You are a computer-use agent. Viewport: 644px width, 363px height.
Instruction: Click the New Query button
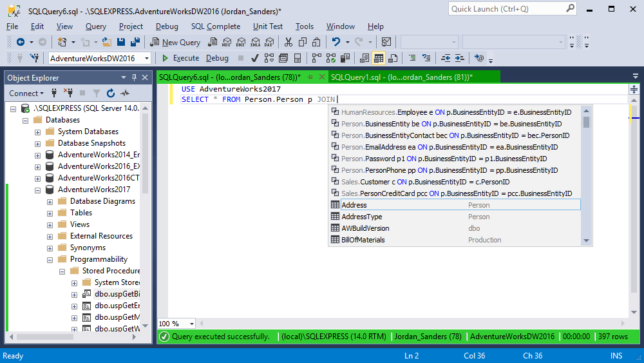point(175,42)
